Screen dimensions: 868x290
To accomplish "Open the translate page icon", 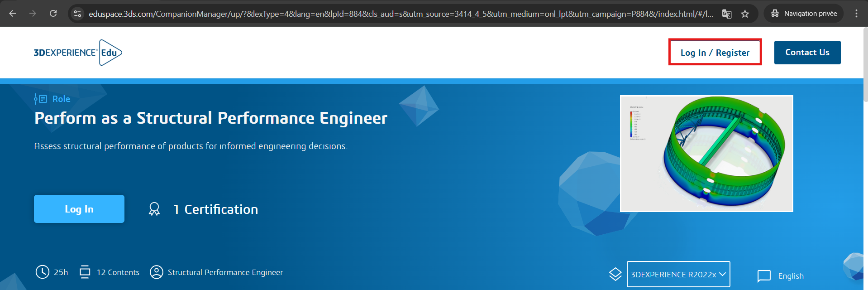I will (727, 14).
